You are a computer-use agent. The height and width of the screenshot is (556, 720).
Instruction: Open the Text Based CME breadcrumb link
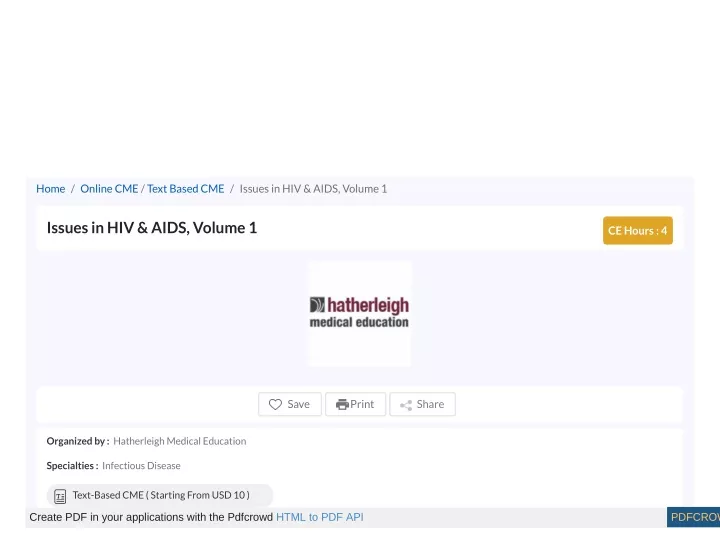click(x=186, y=189)
